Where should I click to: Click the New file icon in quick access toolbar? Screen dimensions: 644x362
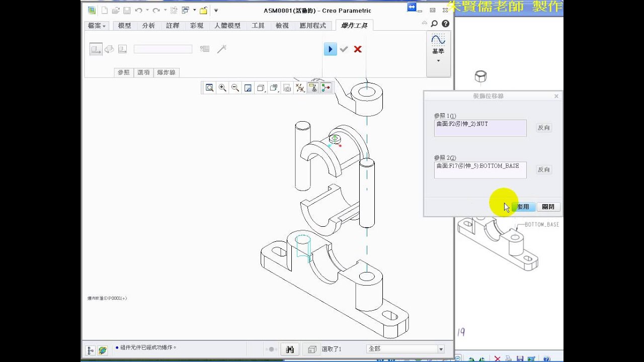tap(105, 11)
